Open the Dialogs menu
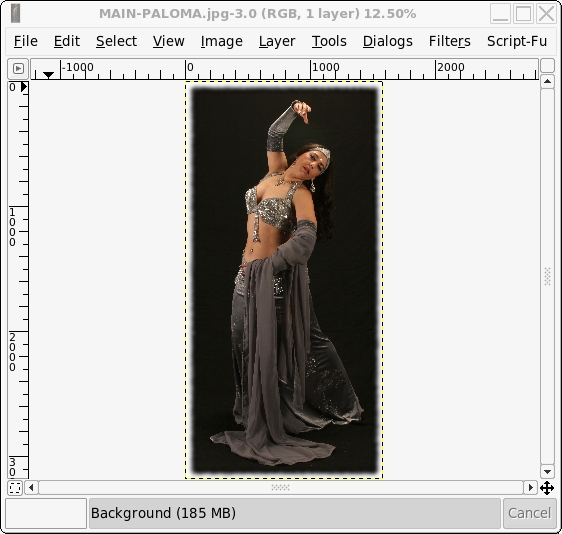The height and width of the screenshot is (534, 562). pos(388,42)
